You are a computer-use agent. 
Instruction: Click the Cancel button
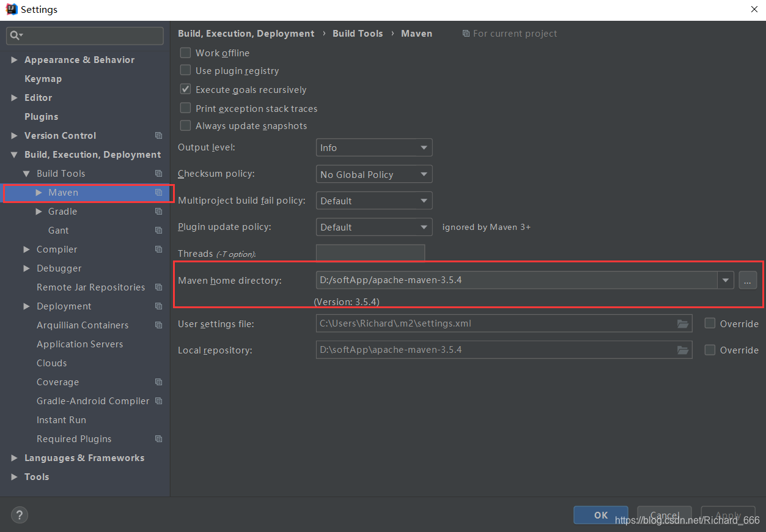pyautogui.click(x=665, y=515)
